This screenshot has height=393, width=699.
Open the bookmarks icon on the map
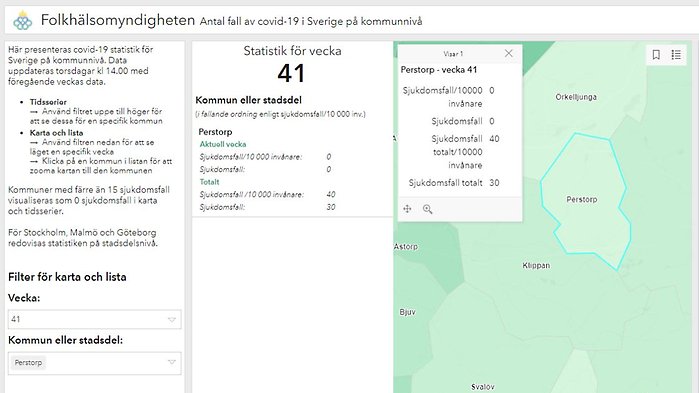click(656, 55)
